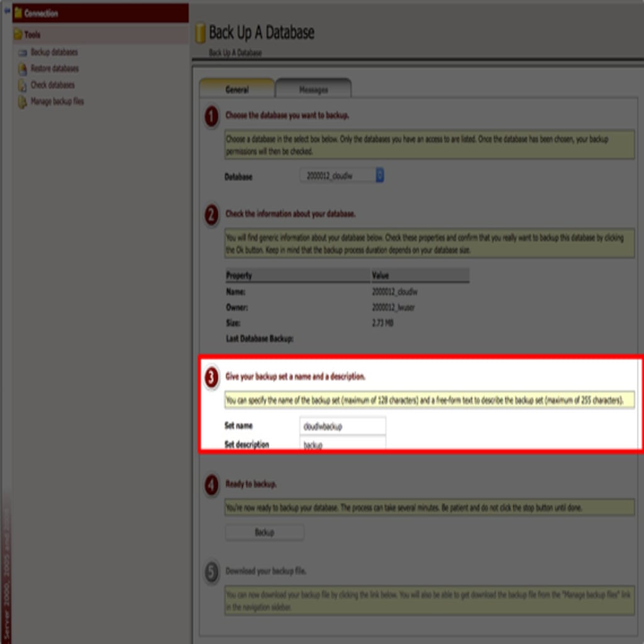Click the database icon beside Back Up A Database
Viewport: 644px width, 644px height.
(x=200, y=33)
